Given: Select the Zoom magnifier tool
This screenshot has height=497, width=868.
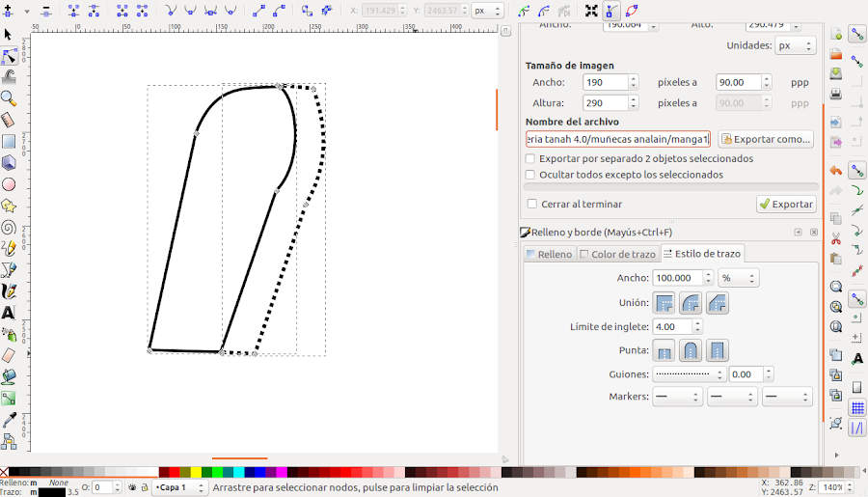Looking at the screenshot, I should [x=9, y=98].
